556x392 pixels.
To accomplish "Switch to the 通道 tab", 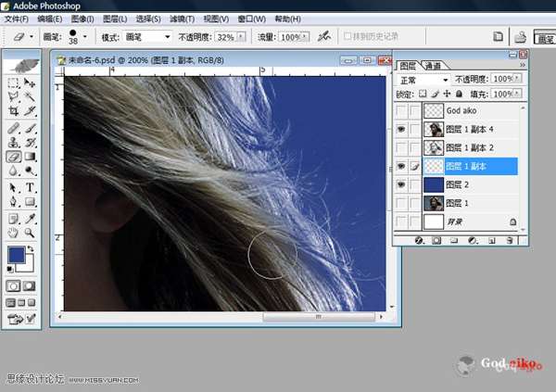I will (x=434, y=66).
